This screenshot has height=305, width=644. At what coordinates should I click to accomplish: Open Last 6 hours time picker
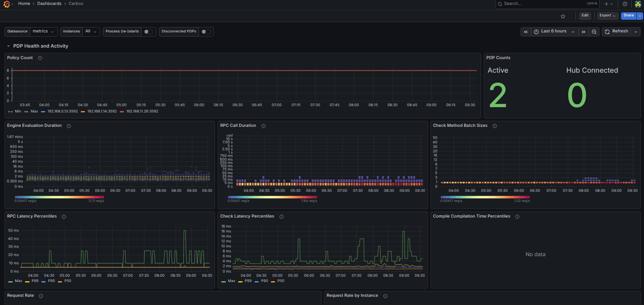pos(555,32)
